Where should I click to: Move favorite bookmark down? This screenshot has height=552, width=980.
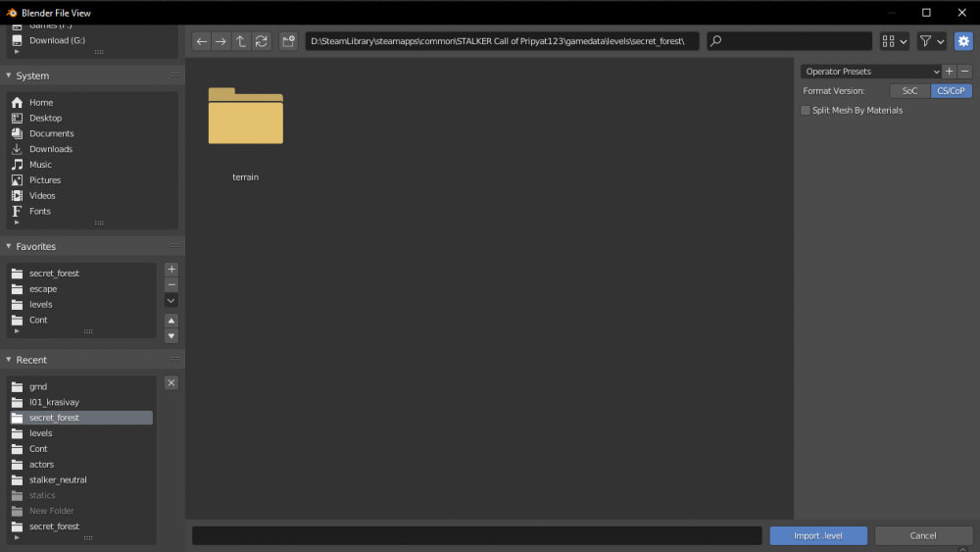click(x=171, y=336)
